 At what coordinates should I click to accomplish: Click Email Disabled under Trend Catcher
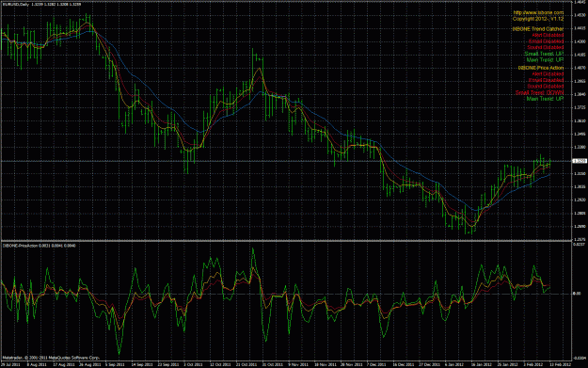(547, 41)
